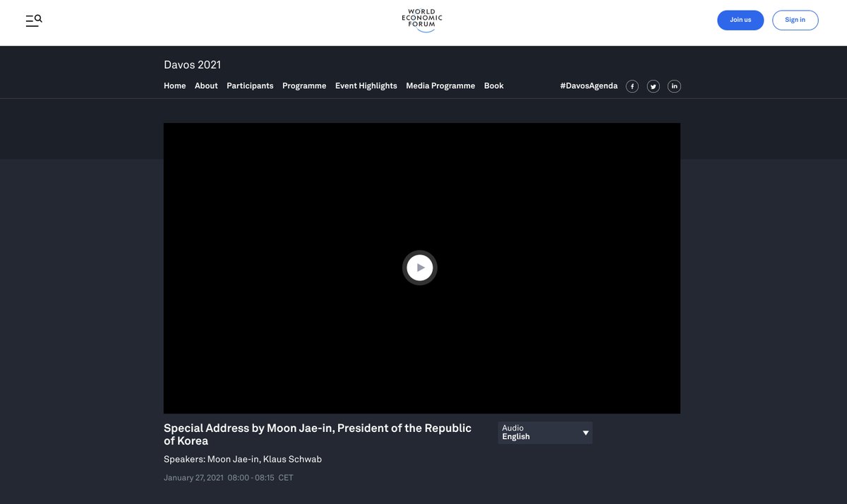Click the Speakers: Moon Jae-in, Klaus Schwab line
This screenshot has width=847, height=504.
coord(243,460)
